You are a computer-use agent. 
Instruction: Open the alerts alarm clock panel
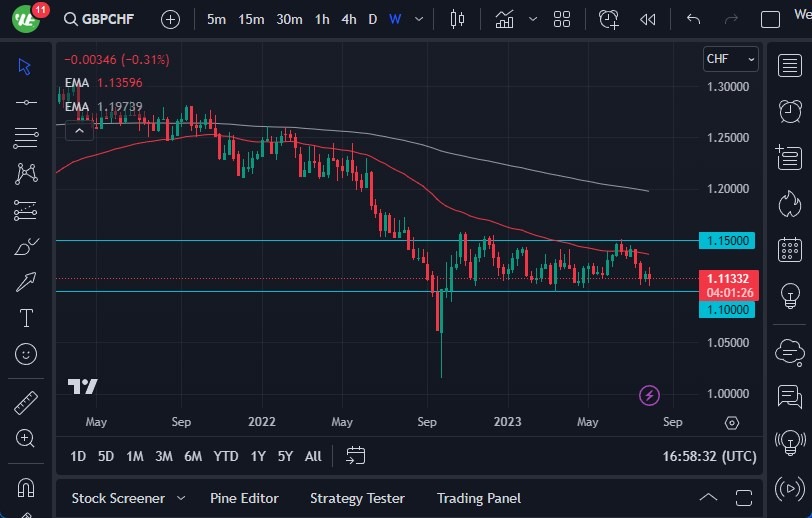point(790,110)
